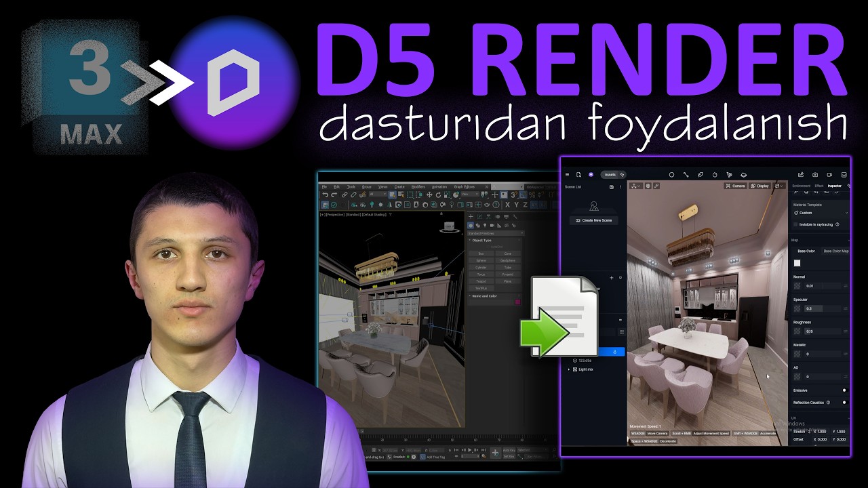Click the plus add icon in D5 left panel

[x=611, y=277]
